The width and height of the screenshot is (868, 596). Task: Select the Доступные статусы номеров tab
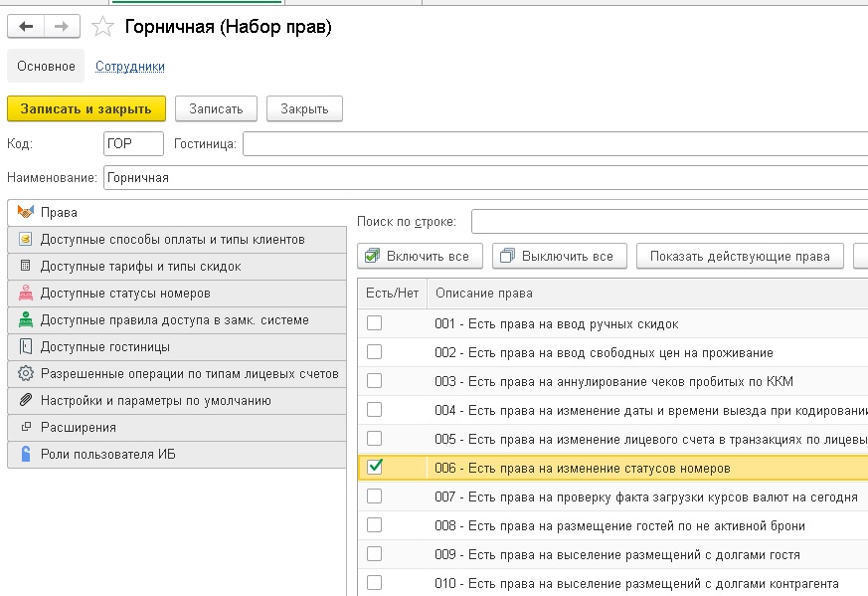click(x=124, y=294)
